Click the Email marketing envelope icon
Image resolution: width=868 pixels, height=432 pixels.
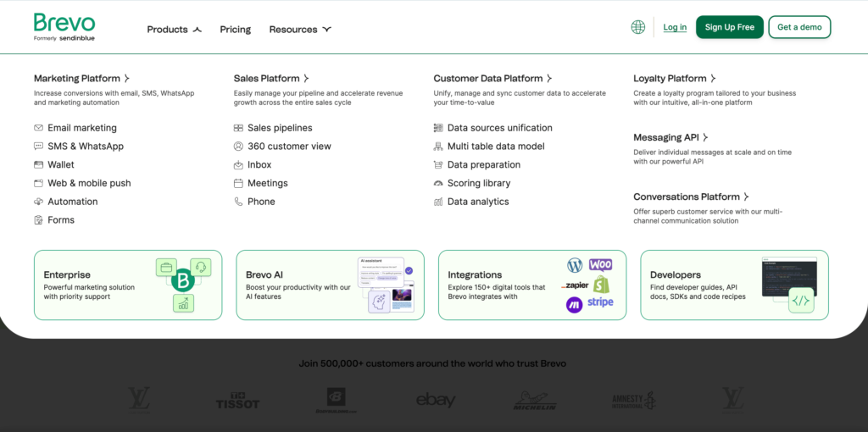(38, 128)
